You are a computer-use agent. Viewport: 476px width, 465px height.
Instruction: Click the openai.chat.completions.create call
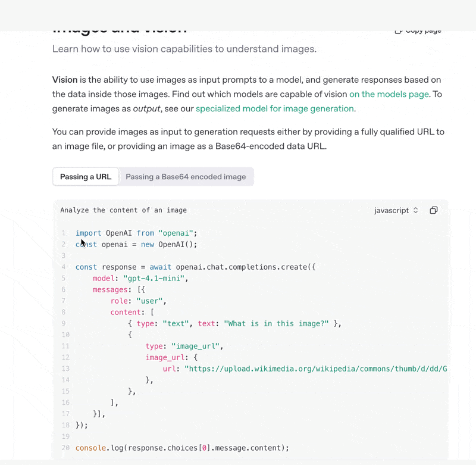click(x=246, y=267)
